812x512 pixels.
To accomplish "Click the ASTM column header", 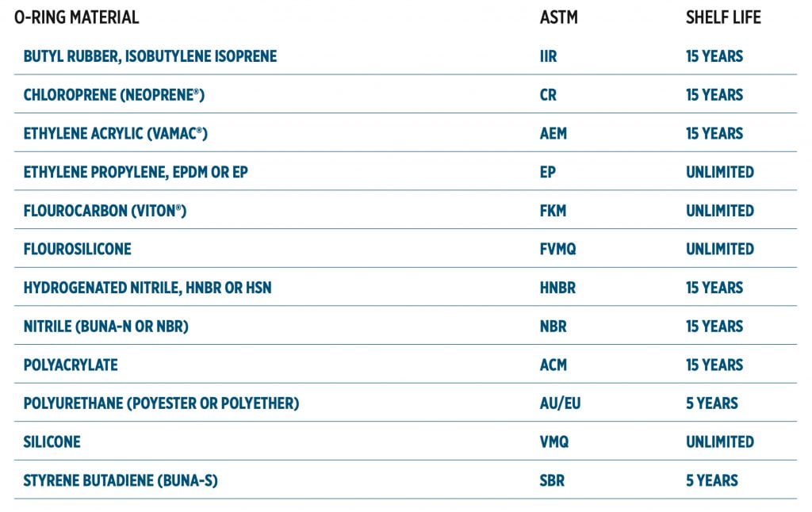I will pyautogui.click(x=558, y=17).
